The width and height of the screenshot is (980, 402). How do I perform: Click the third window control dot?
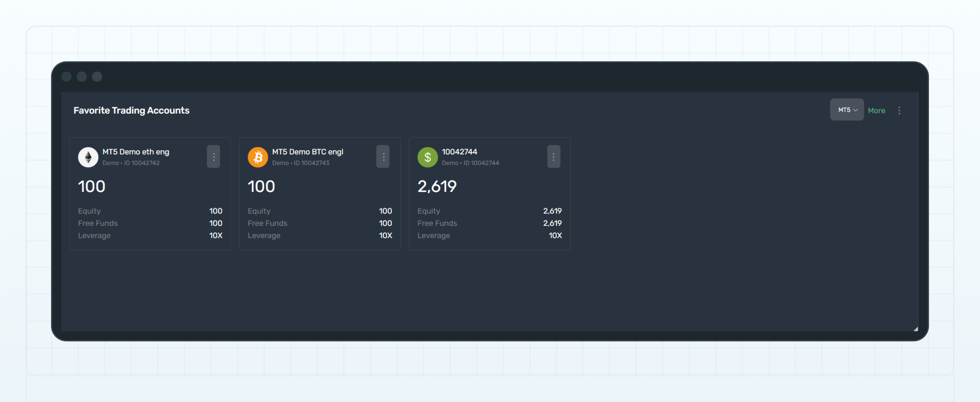[97, 77]
